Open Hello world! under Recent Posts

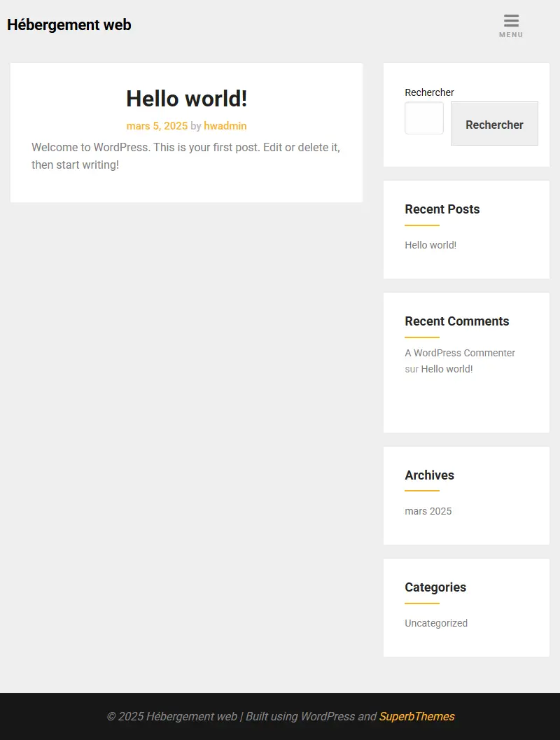coord(430,245)
